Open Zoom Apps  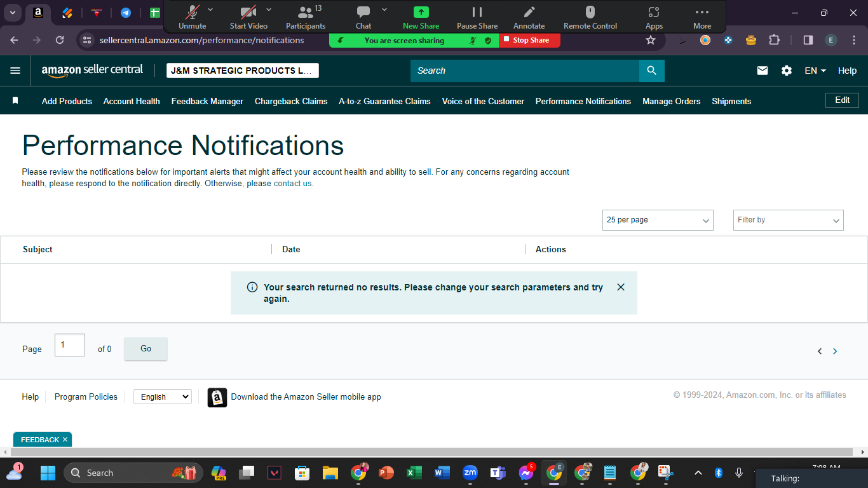pyautogui.click(x=654, y=17)
